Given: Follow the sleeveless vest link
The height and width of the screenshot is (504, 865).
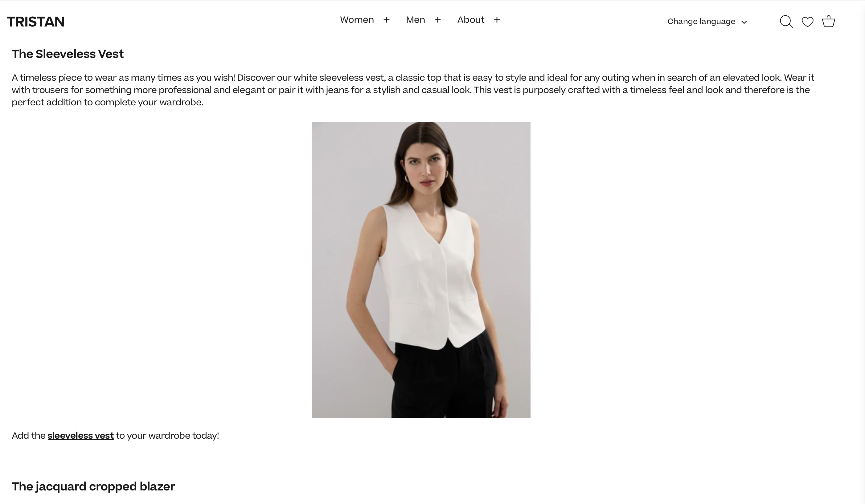Looking at the screenshot, I should [x=80, y=435].
